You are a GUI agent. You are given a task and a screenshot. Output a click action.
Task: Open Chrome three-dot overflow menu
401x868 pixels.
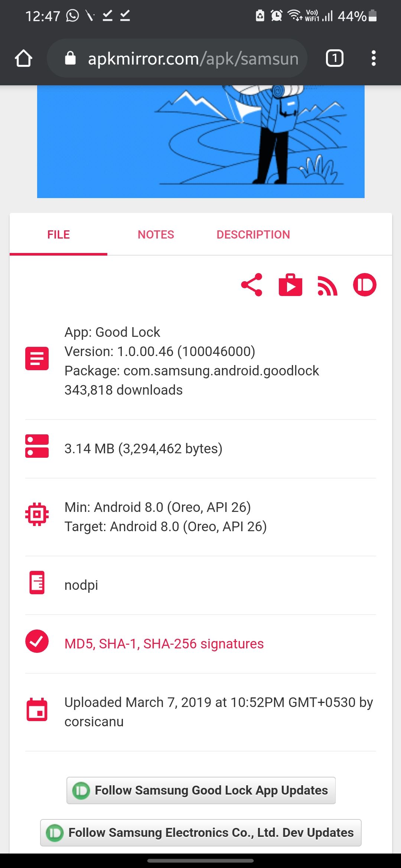pos(374,58)
